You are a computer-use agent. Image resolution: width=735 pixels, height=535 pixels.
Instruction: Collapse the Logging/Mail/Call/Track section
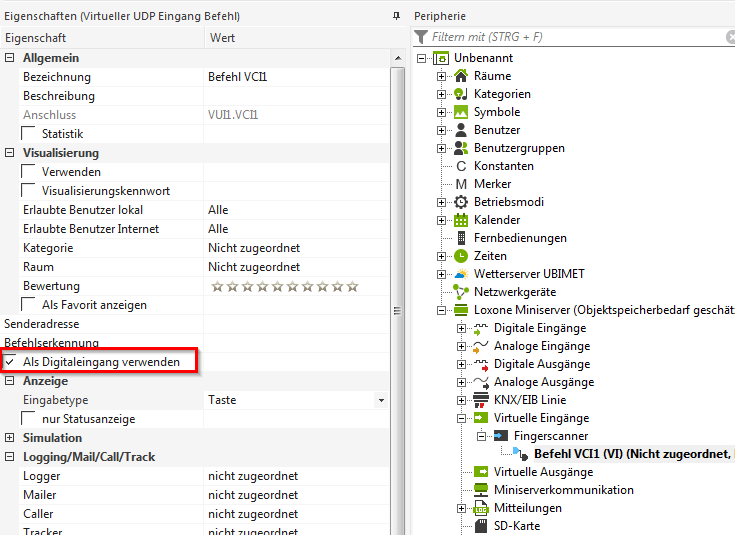9,457
